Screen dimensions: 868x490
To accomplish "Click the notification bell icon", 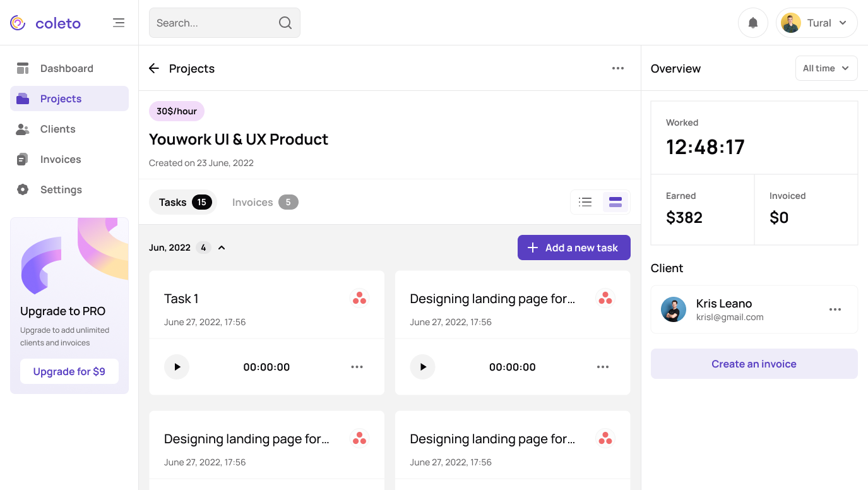I will (x=752, y=23).
